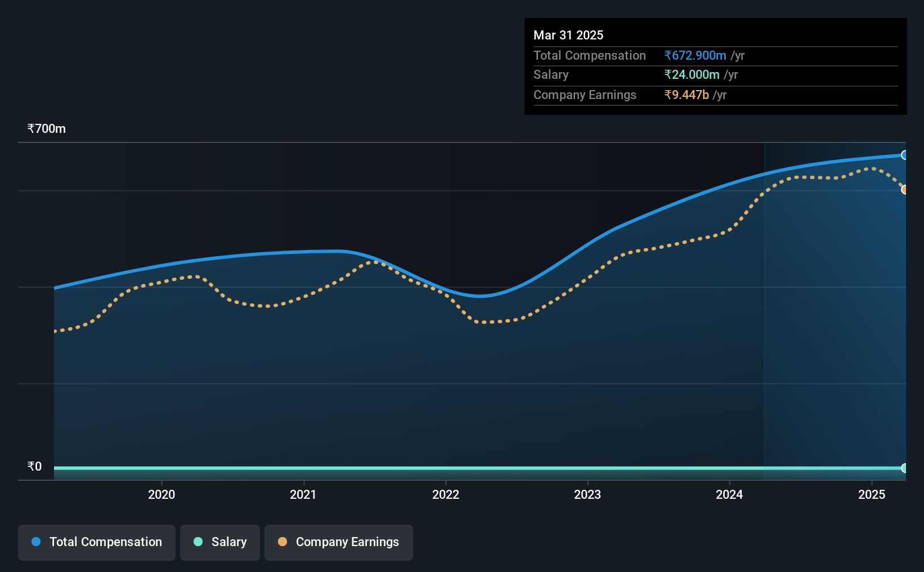Click the 2025 x-axis label
This screenshot has height=572, width=924.
872,494
